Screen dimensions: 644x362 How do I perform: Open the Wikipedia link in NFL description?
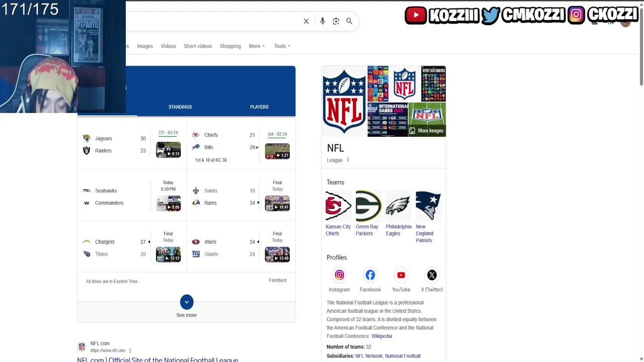[381, 336]
